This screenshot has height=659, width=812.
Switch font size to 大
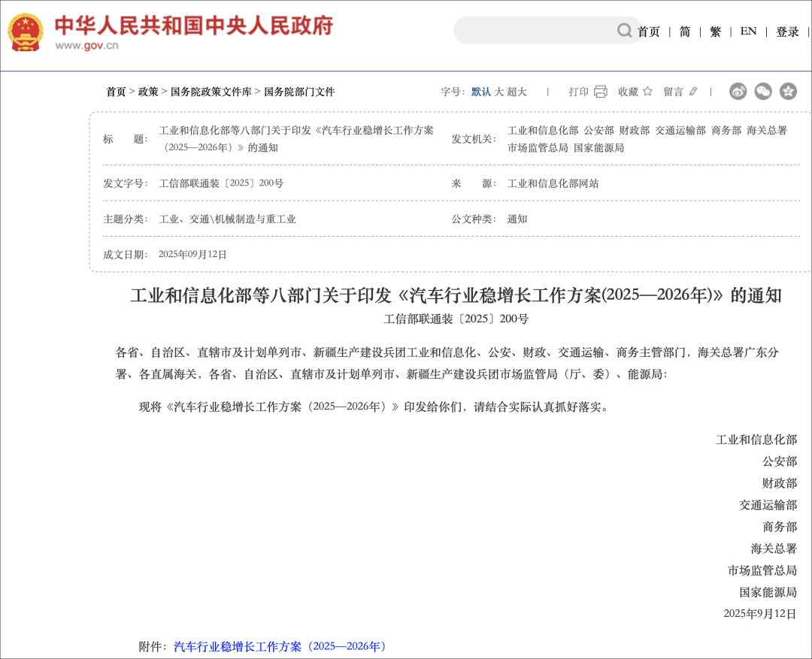point(501,91)
